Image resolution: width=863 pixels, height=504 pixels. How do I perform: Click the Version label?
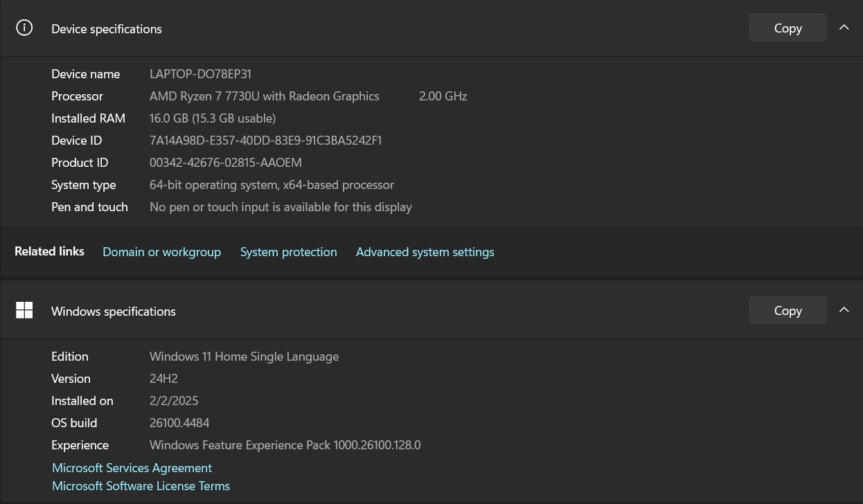pos(71,379)
